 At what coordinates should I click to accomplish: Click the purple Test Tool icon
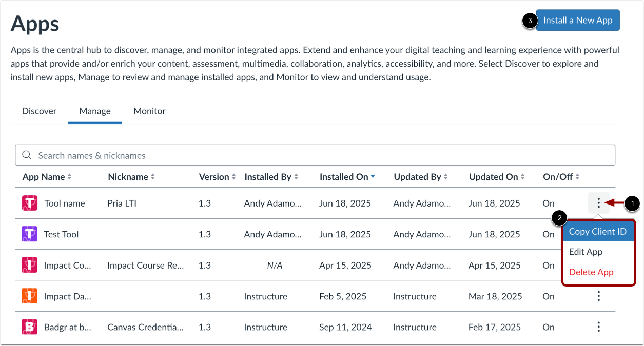30,234
